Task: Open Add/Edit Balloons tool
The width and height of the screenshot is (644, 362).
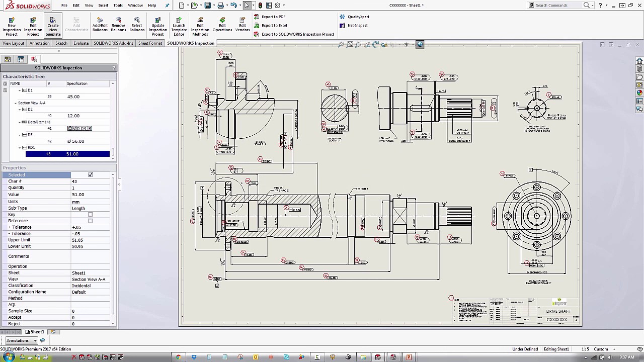Action: coord(100,25)
